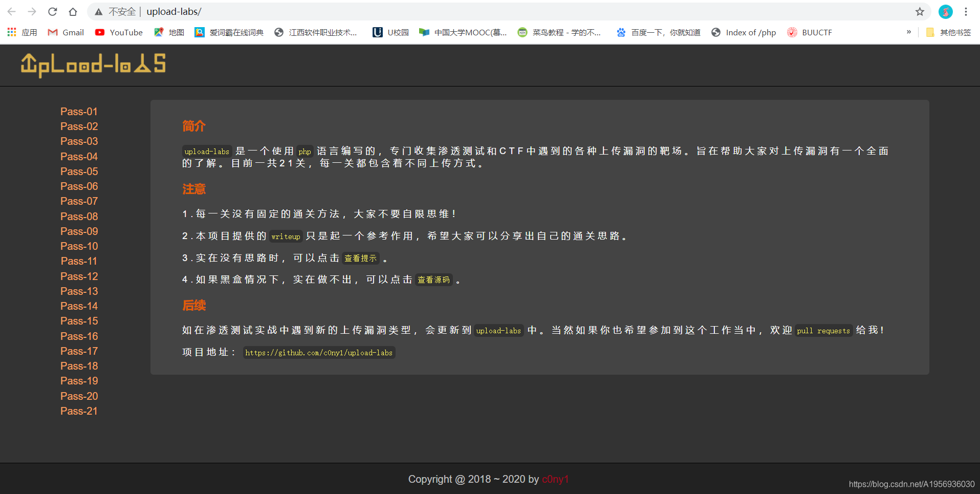Image resolution: width=980 pixels, height=494 pixels.
Task: Click the 注意 heading
Action: click(x=194, y=189)
